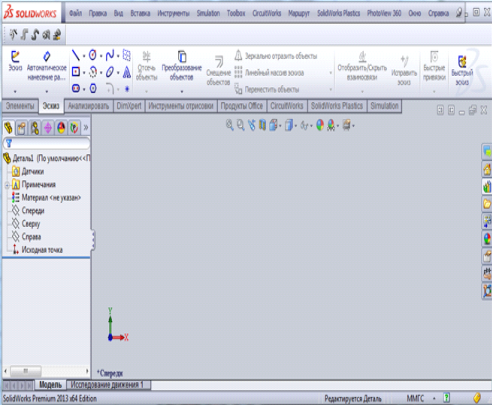Pick the Polygon sketch tool
This screenshot has height=405, width=492.
[x=93, y=88]
